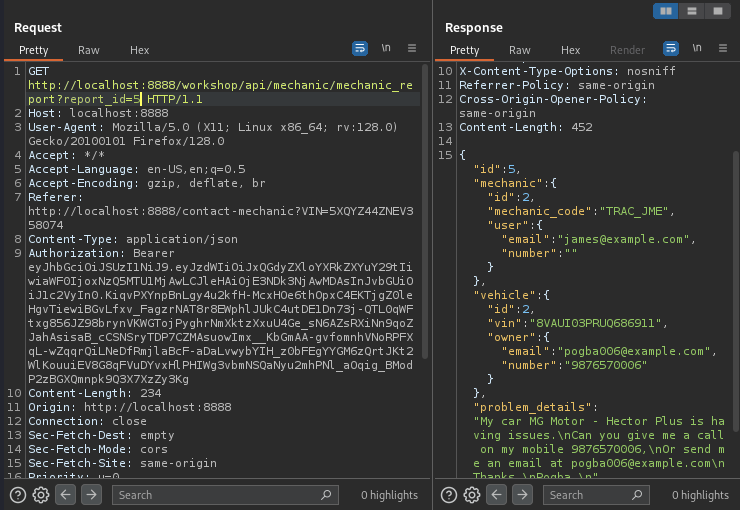
Task: Click Connection: close header
Action: 87,421
